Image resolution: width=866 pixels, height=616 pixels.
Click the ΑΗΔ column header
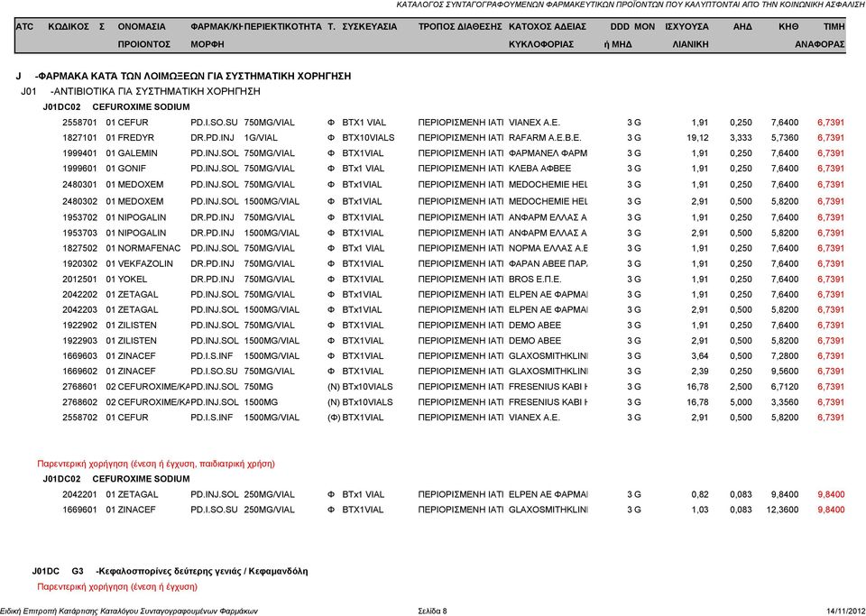tap(742, 26)
